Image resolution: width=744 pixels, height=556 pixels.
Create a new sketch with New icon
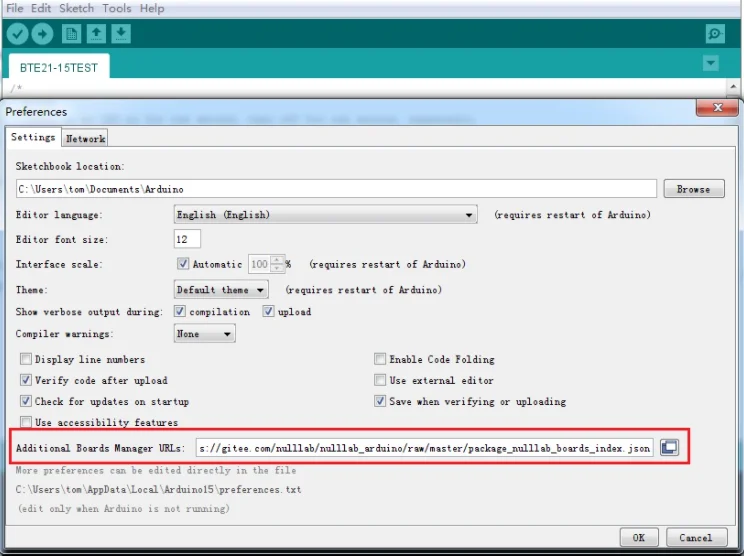72,34
